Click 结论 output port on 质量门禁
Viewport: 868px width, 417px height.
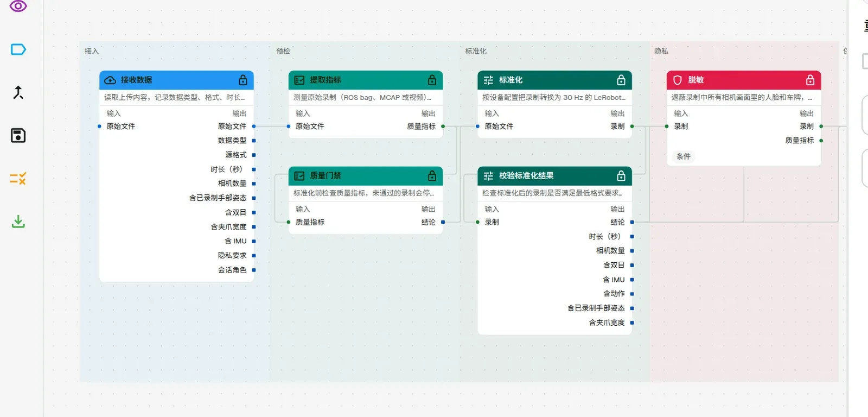tap(443, 222)
